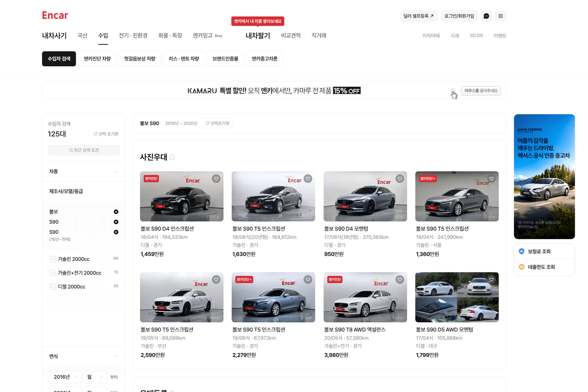
Task: Remove the S90 model filter above 16년~현재 row
Action: pos(116,222)
